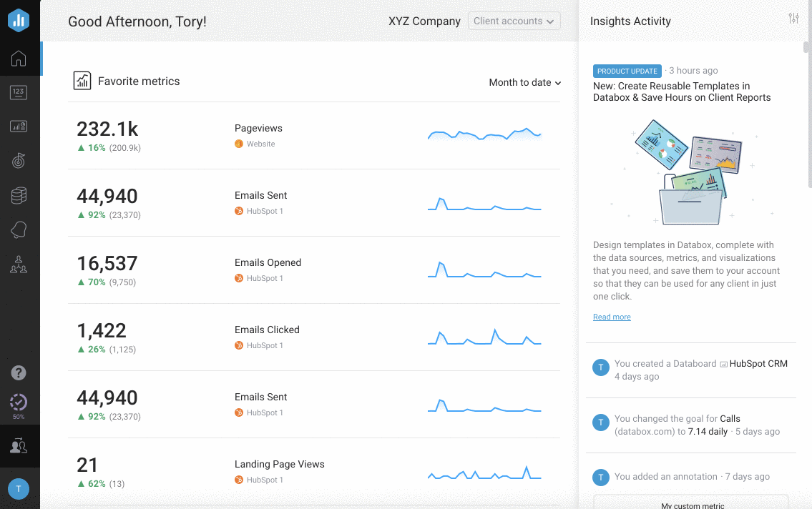Viewport: 812px width, 509px height.
Task: Click the templates illustration image
Action: pyautogui.click(x=691, y=172)
